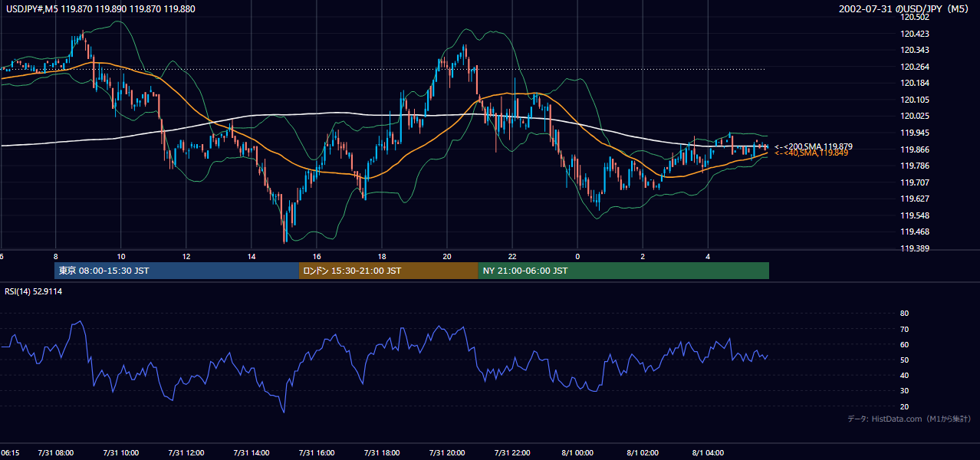Click hour marker 16 under price chart
Viewport: 980px width, 460px height.
tap(317, 256)
